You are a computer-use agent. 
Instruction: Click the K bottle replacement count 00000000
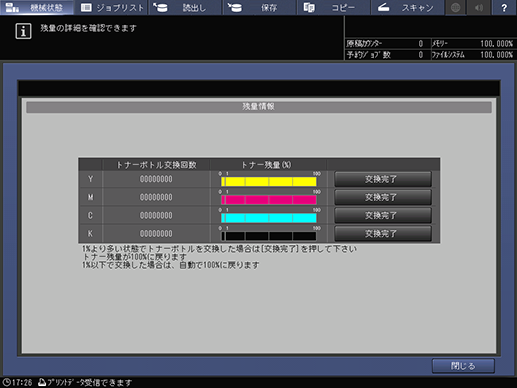[x=156, y=234]
